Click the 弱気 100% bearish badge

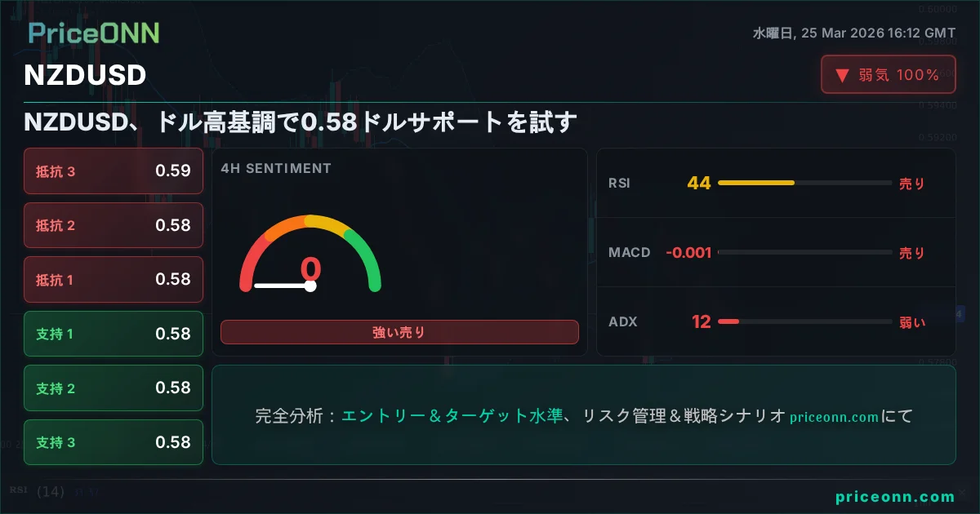pos(888,75)
